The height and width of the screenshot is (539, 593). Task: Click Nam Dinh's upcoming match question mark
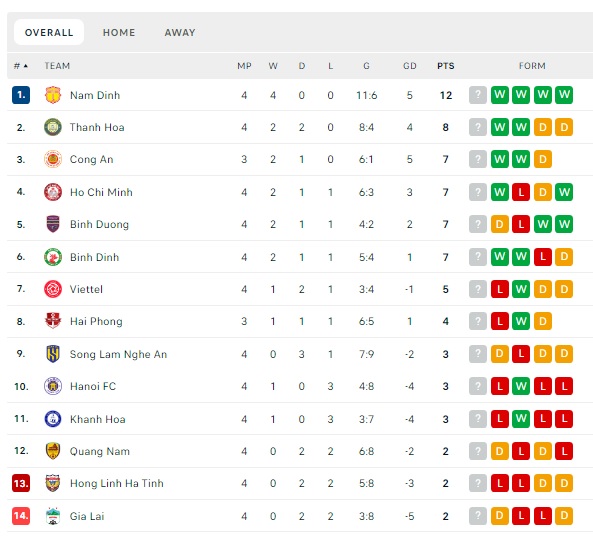point(478,95)
